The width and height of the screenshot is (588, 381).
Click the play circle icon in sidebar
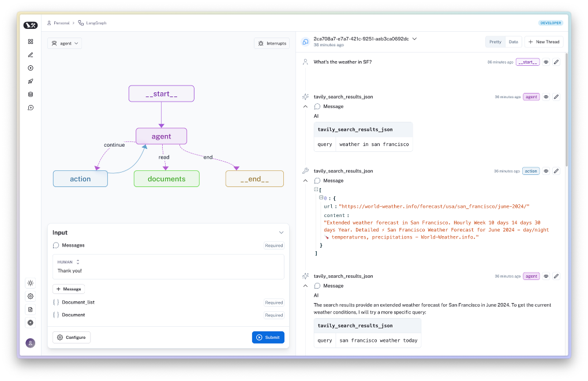point(30,68)
